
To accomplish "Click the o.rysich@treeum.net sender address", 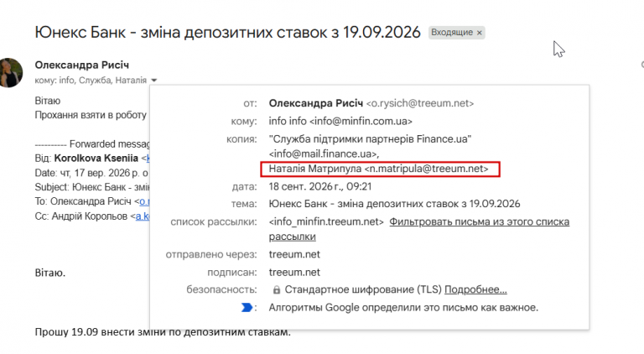I will (x=420, y=103).
